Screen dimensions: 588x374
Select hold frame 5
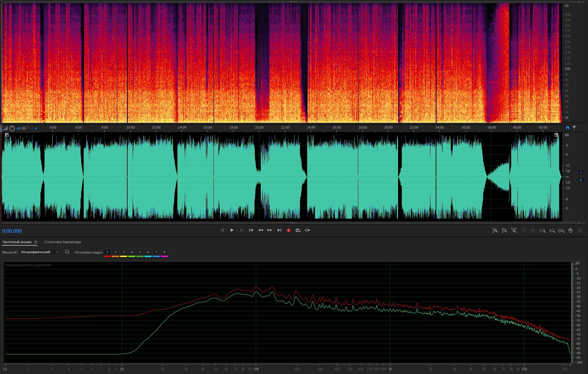140,252
